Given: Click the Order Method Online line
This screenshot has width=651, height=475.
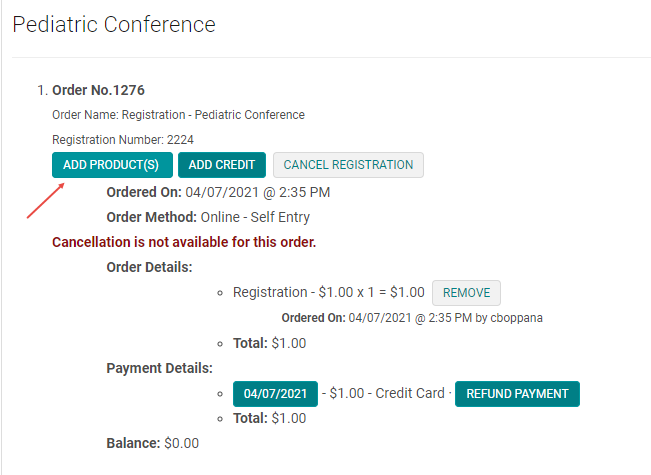Looking at the screenshot, I should coord(208,217).
